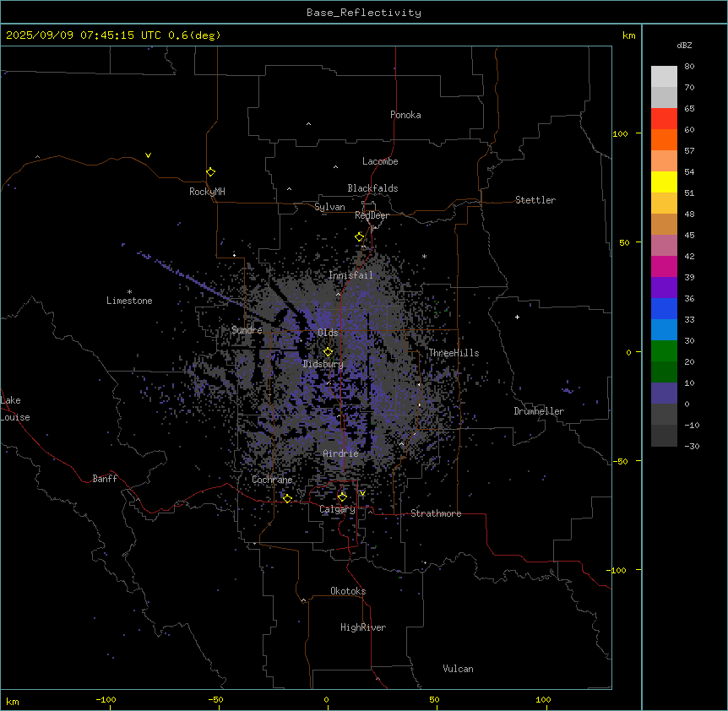
Task: Click the Limestone label
Action: pos(129,301)
